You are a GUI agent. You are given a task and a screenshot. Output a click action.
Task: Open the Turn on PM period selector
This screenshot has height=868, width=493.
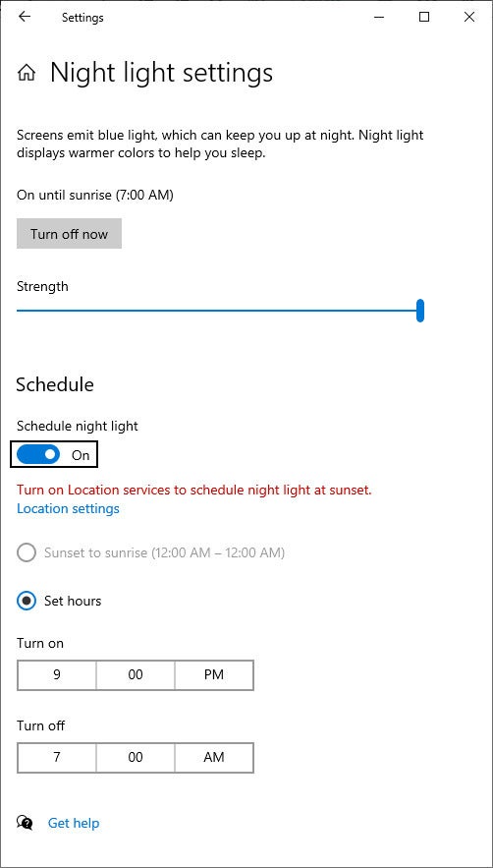tap(214, 674)
